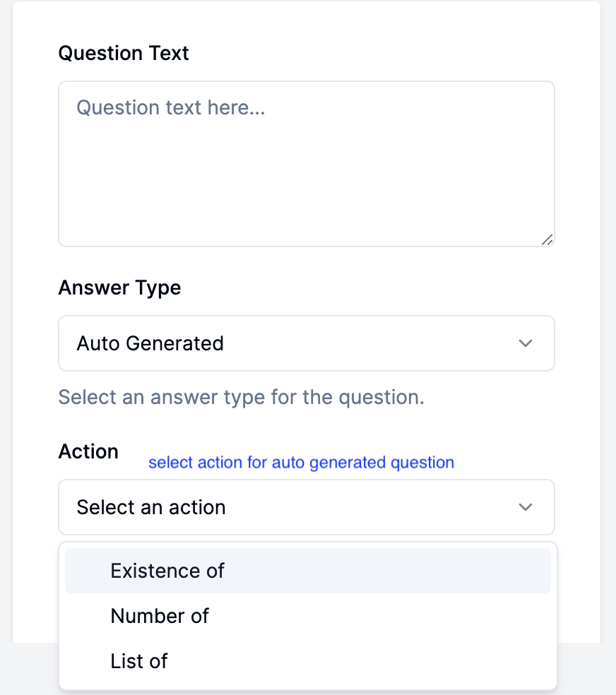The image size is (616, 695).
Task: Select the Existence of option
Action: click(167, 570)
